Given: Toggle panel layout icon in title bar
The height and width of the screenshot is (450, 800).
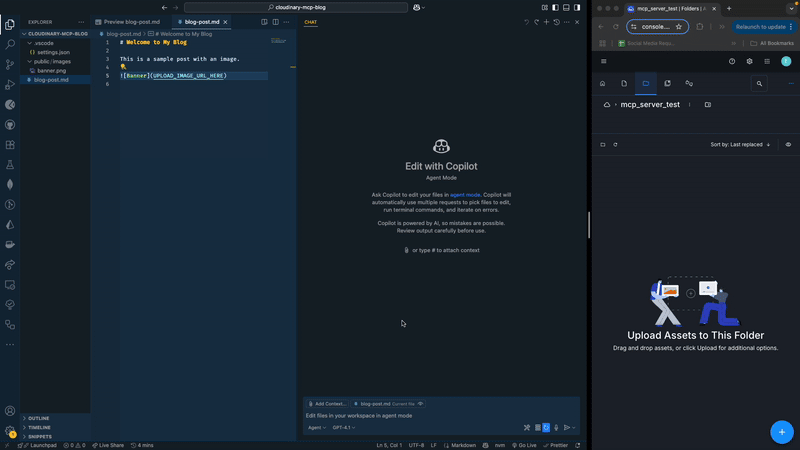Looking at the screenshot, I should pos(566,8).
